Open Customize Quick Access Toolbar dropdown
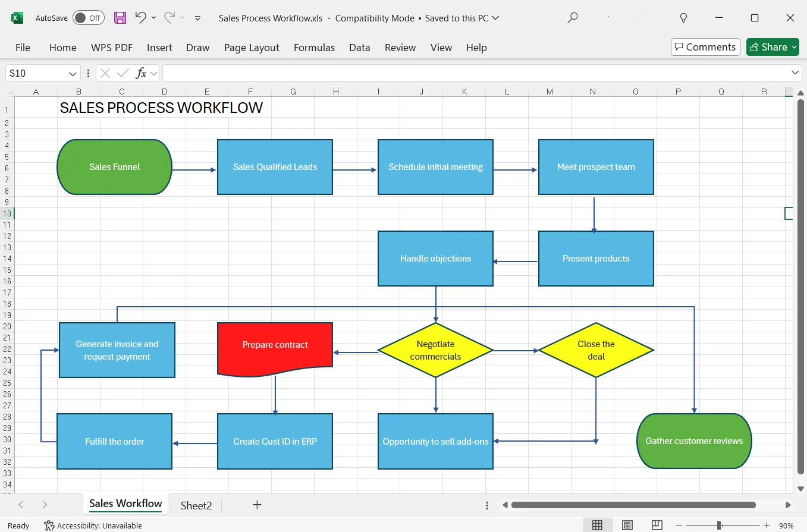 [198, 18]
